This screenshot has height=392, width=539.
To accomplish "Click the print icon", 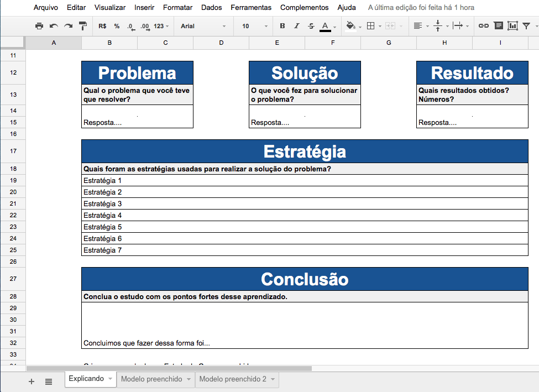I will pyautogui.click(x=39, y=25).
